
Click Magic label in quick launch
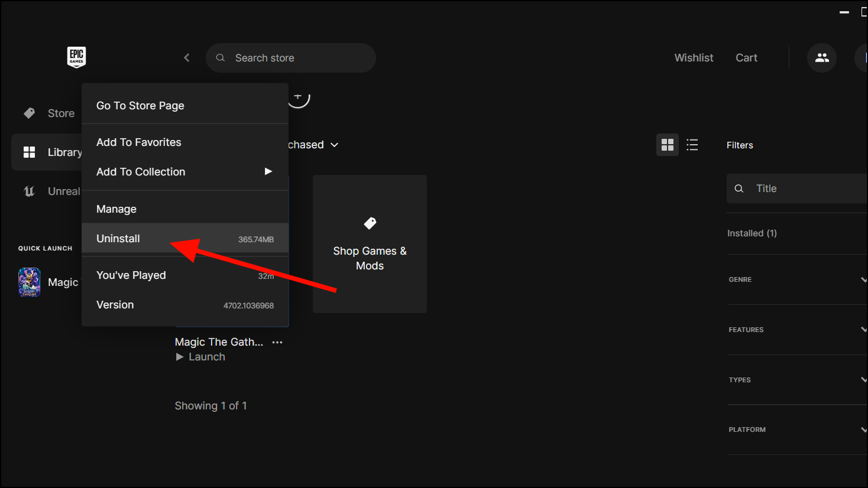63,282
